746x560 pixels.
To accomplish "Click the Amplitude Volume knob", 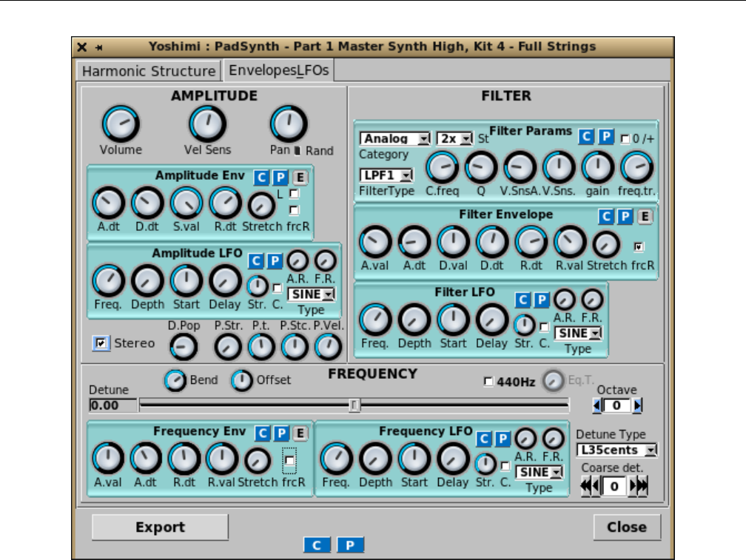I will pyautogui.click(x=121, y=124).
